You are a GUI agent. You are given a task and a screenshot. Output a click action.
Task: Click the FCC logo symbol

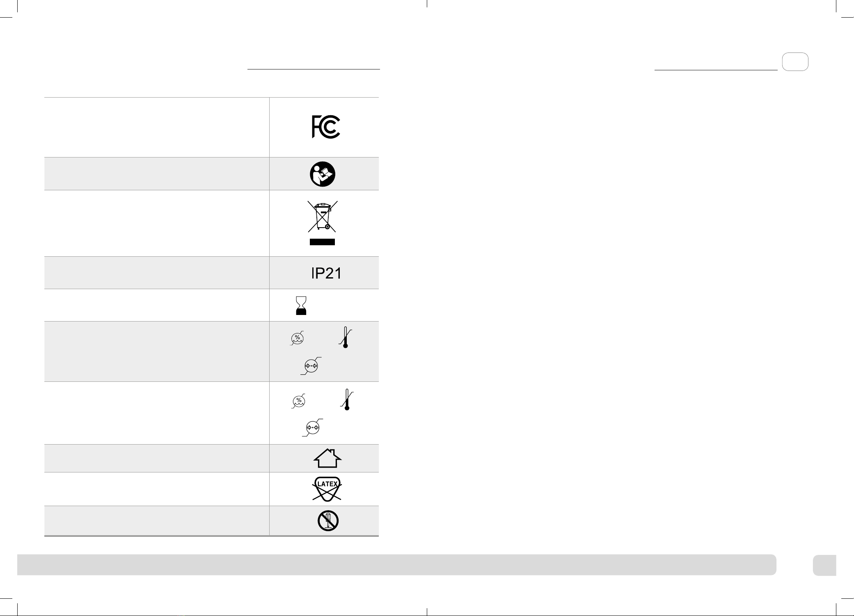[326, 127]
